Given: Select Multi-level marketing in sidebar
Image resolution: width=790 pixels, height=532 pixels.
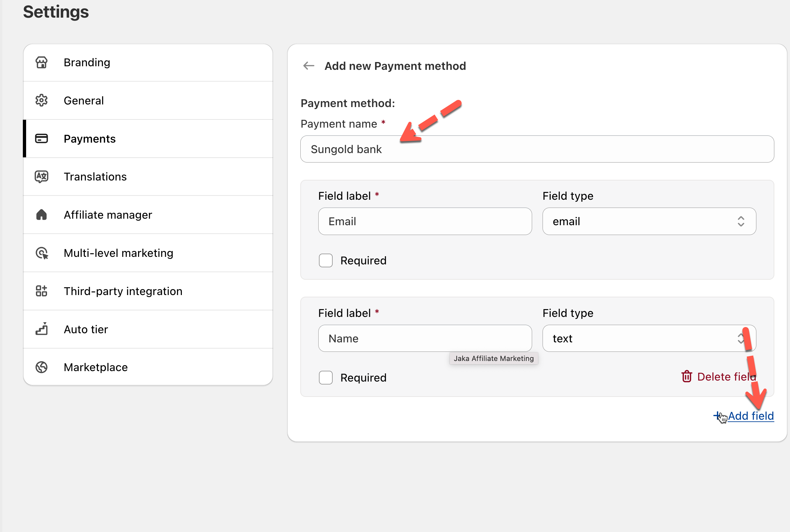Looking at the screenshot, I should click(119, 253).
